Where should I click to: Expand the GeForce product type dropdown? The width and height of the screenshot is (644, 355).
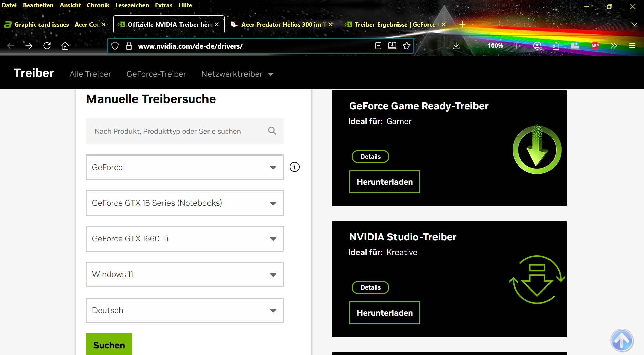(185, 167)
